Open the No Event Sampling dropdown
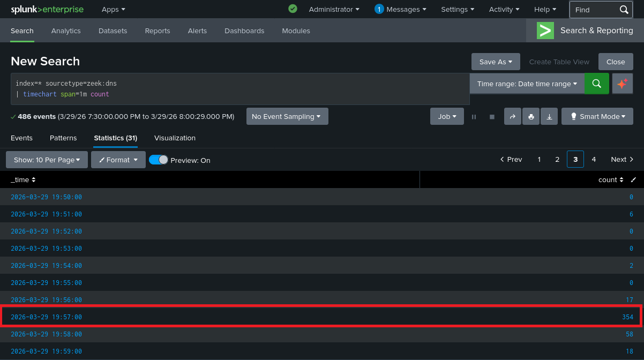The width and height of the screenshot is (644, 360). coord(287,116)
